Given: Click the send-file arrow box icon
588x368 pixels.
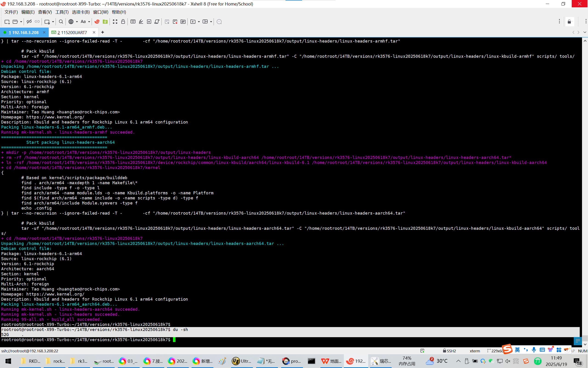Looking at the screenshot, I should tap(149, 22).
